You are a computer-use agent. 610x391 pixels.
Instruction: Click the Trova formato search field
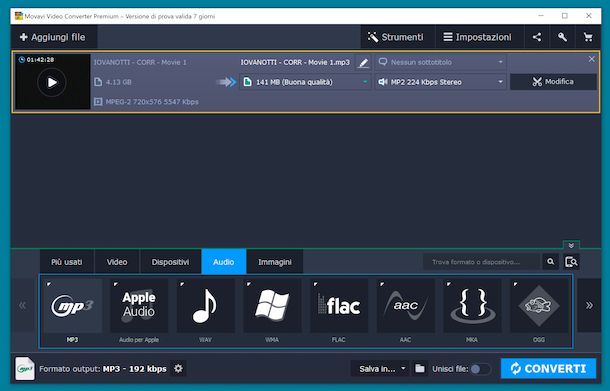point(482,262)
